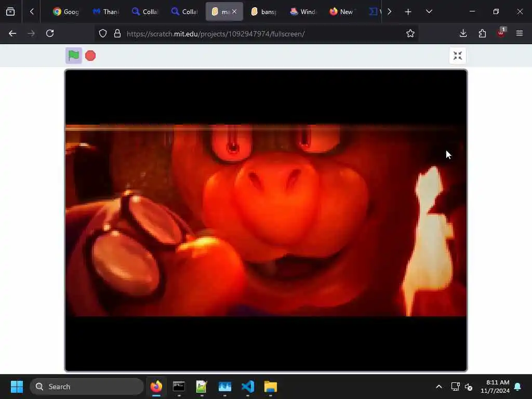
Task: Open the muted volume tray icon
Action: click(469, 387)
